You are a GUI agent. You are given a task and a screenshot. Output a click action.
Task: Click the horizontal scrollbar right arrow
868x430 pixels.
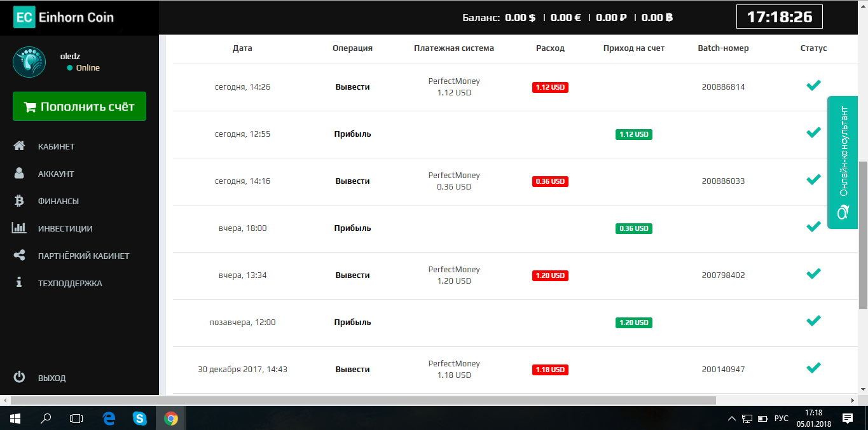pyautogui.click(x=853, y=400)
